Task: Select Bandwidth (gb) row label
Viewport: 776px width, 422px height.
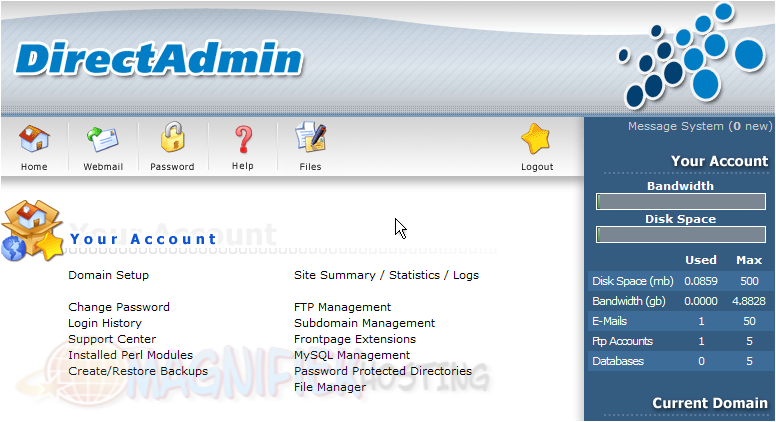Action: tap(629, 301)
